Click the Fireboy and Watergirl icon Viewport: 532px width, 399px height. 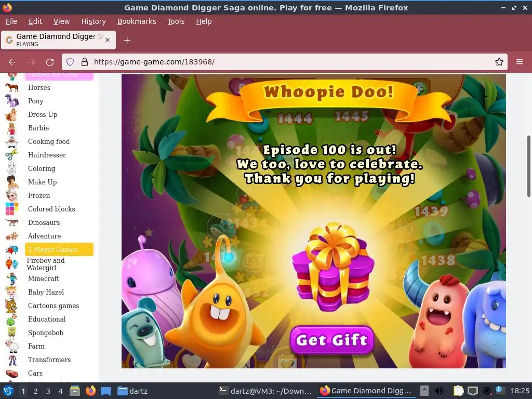(x=12, y=263)
